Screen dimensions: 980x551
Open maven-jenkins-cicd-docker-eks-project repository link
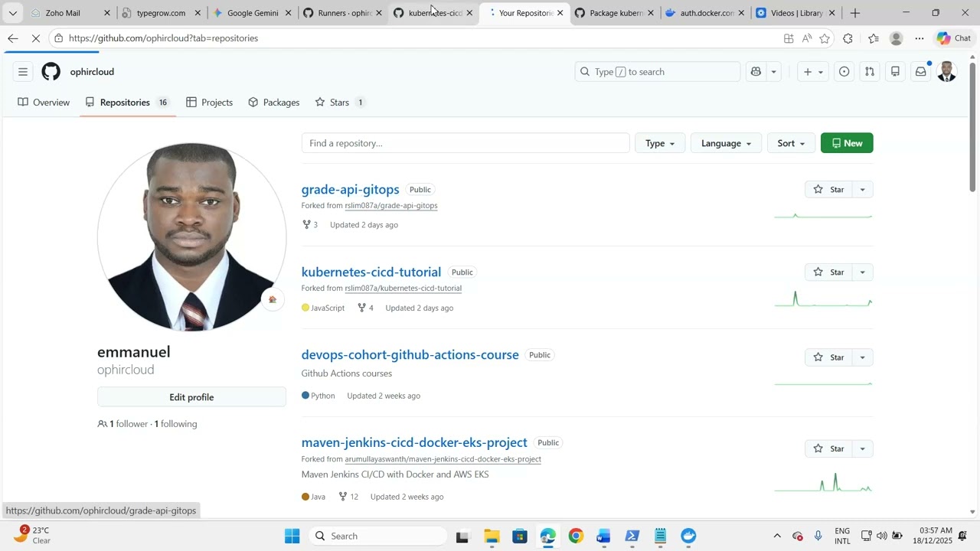414,442
